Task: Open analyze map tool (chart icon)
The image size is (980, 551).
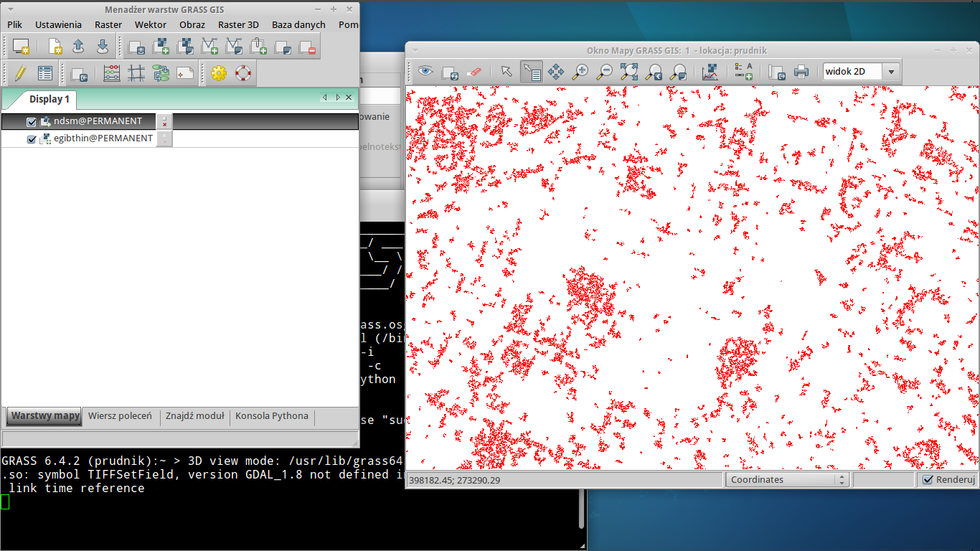Action: pyautogui.click(x=710, y=71)
